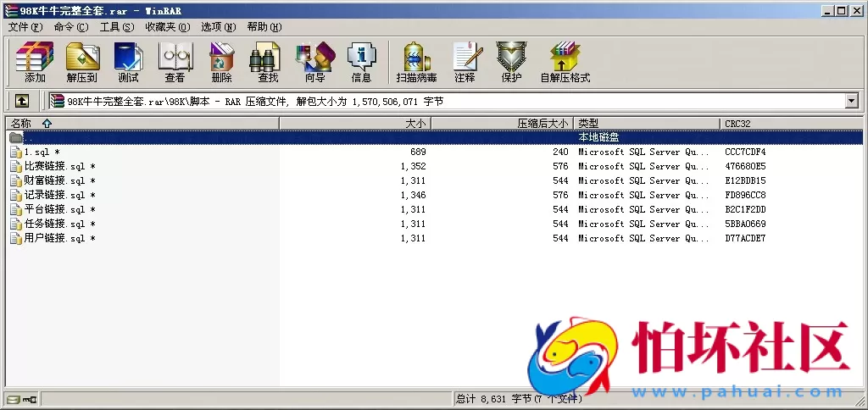Open the File (文件) menu
The width and height of the screenshot is (868, 410).
coord(25,27)
